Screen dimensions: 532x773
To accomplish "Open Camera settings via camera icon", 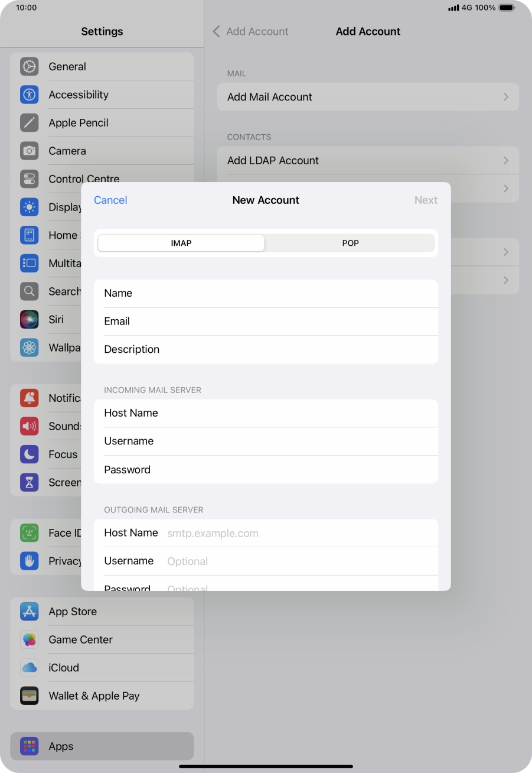I will 29,151.
